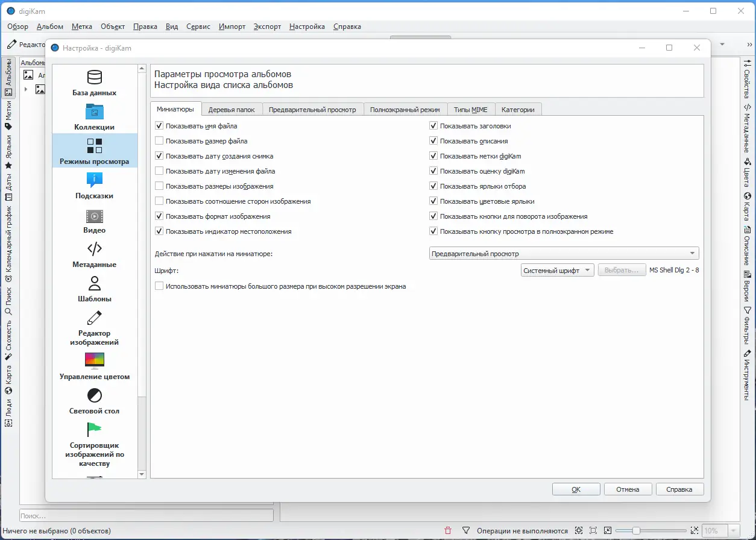
Task: Open Метки panel in left sidebar
Action: point(8,116)
